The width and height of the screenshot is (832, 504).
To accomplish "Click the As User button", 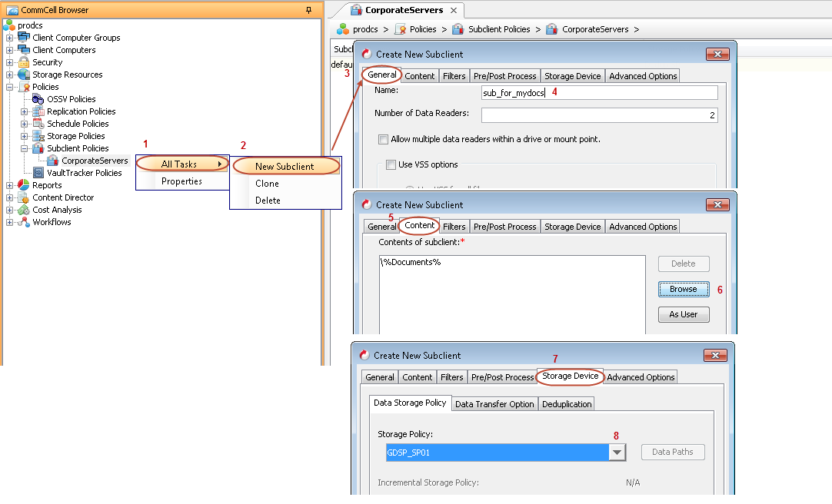I will pos(683,314).
